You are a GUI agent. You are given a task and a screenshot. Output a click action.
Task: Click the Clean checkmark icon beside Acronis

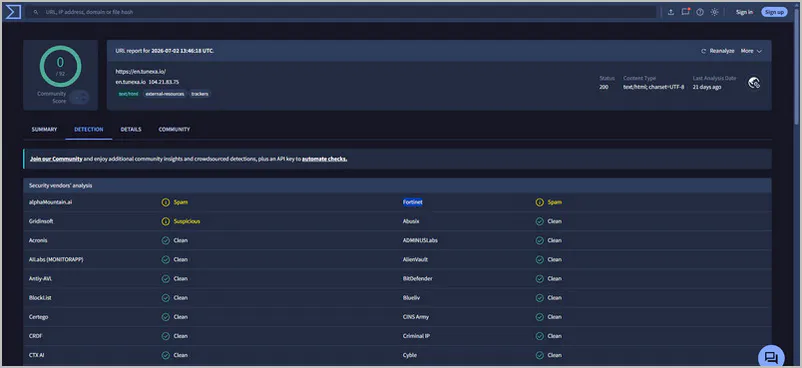pyautogui.click(x=165, y=241)
